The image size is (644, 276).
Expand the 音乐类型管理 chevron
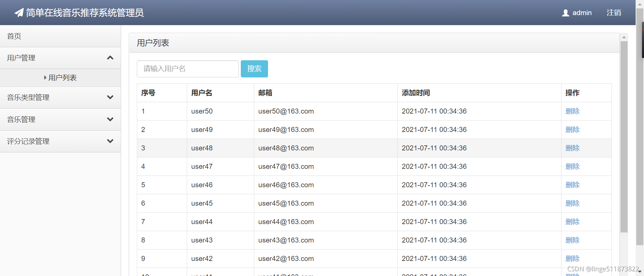(x=110, y=97)
